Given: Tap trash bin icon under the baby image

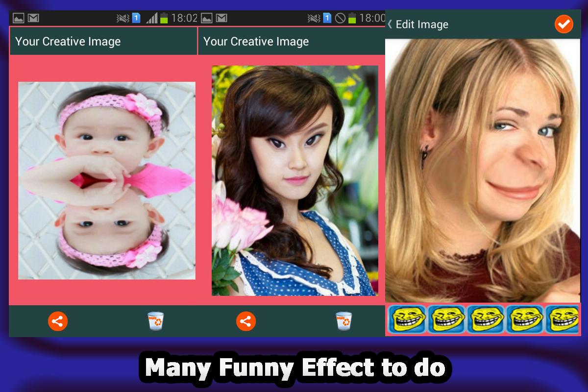Looking at the screenshot, I should [x=156, y=321].
